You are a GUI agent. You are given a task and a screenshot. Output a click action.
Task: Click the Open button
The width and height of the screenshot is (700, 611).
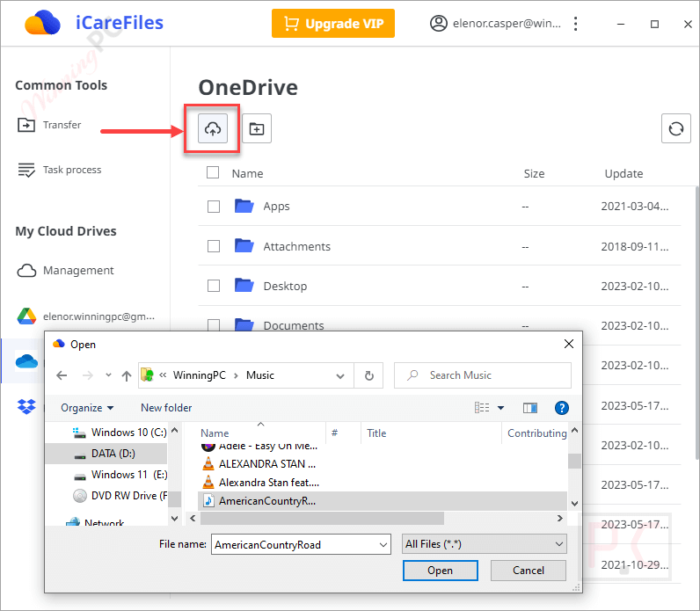(x=441, y=571)
